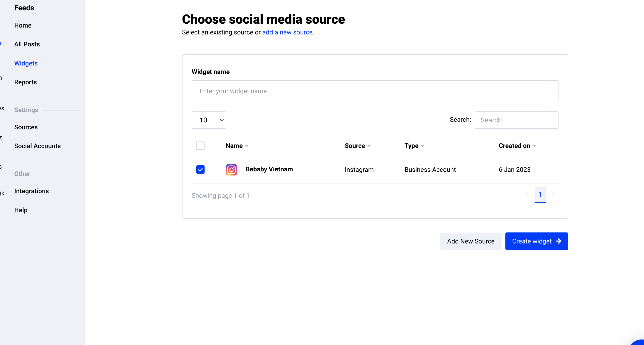Click the Add New Source button

pos(470,241)
